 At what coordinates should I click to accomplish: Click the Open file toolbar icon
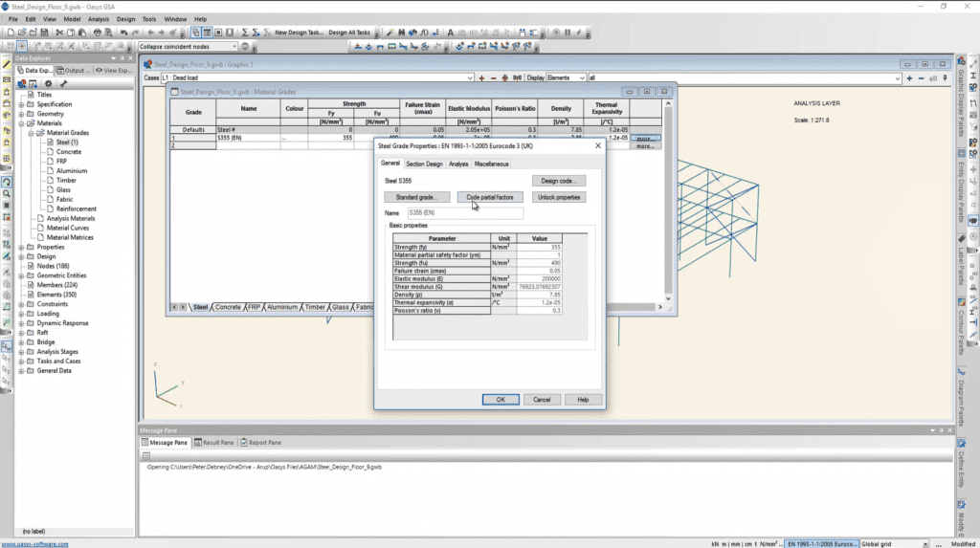coord(22,33)
